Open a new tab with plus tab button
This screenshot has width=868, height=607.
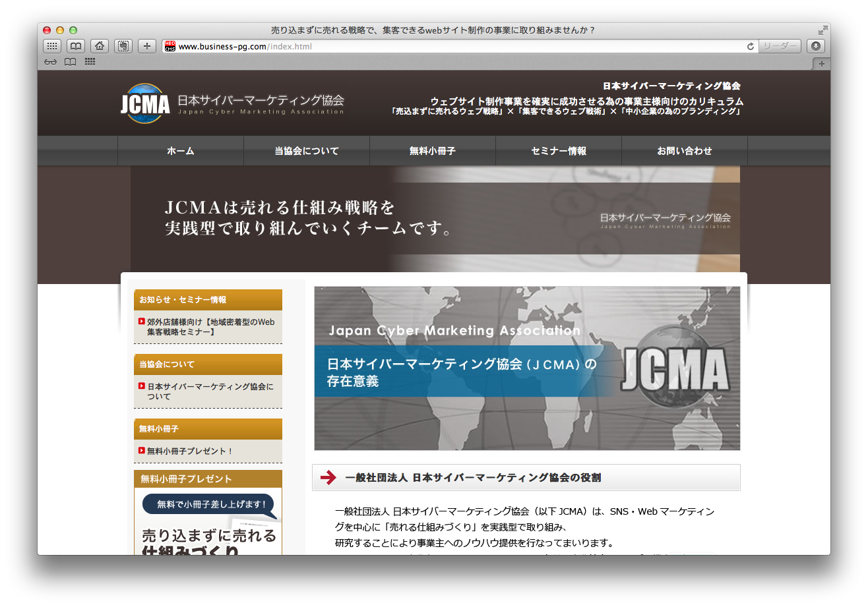point(821,63)
